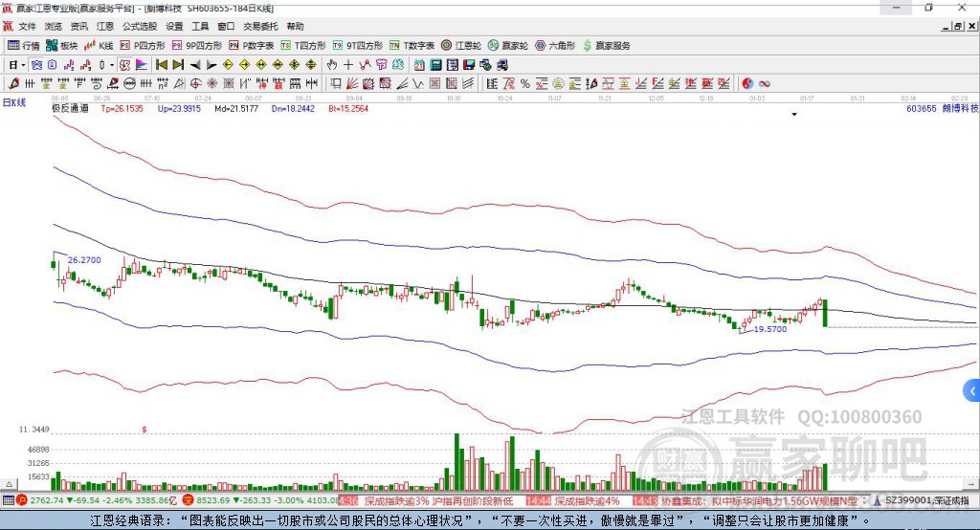Click the 日K线 period label
Image resolution: width=980 pixels, height=530 pixels.
pos(14,102)
